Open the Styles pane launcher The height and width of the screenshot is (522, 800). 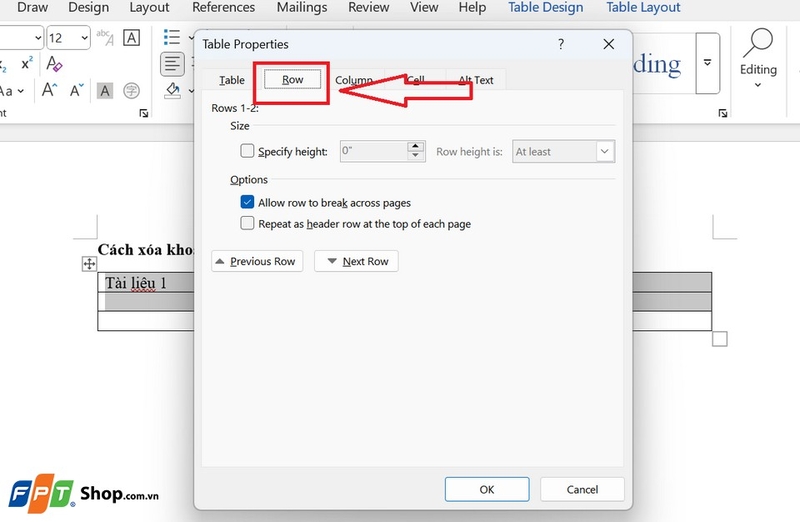[722, 113]
